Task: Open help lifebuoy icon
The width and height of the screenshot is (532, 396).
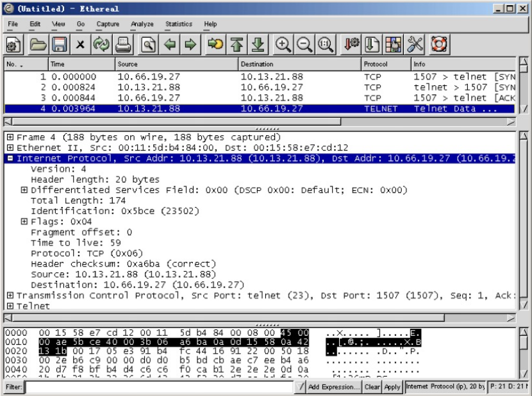Action: [x=439, y=44]
